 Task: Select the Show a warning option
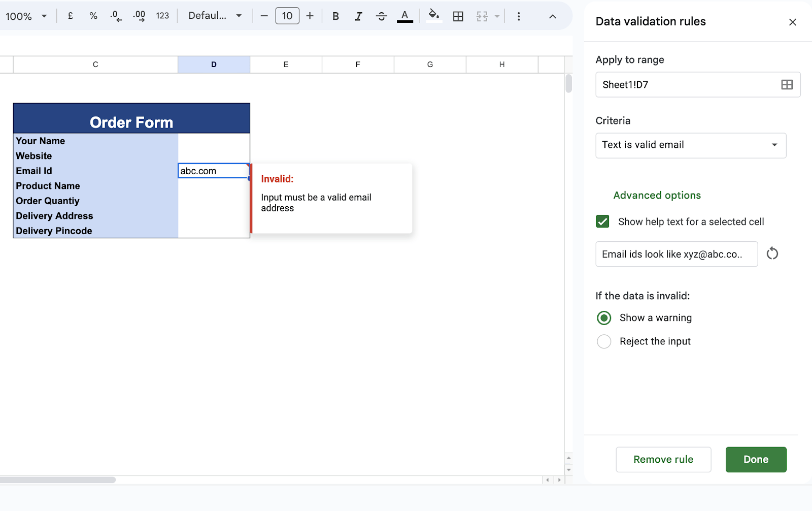[x=604, y=318]
